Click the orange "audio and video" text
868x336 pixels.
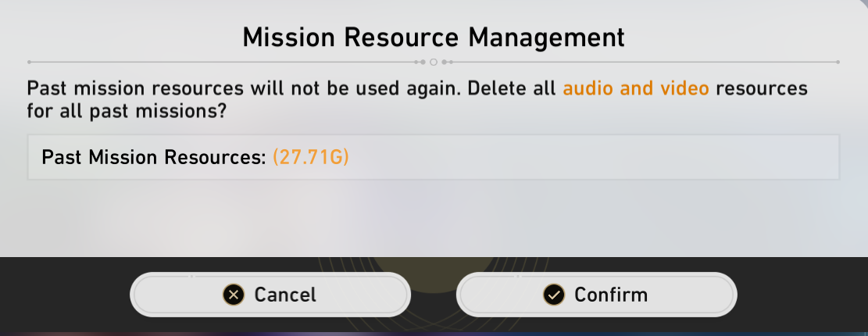click(x=636, y=88)
